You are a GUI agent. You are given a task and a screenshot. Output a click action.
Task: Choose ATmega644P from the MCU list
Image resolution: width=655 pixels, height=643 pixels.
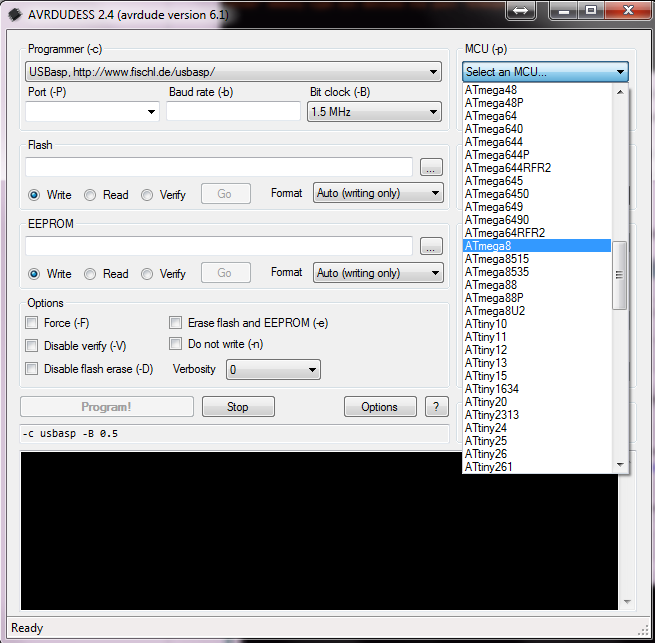pos(537,155)
